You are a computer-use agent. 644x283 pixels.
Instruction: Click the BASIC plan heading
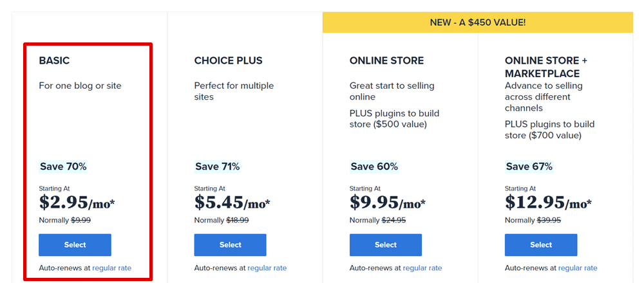coord(54,60)
